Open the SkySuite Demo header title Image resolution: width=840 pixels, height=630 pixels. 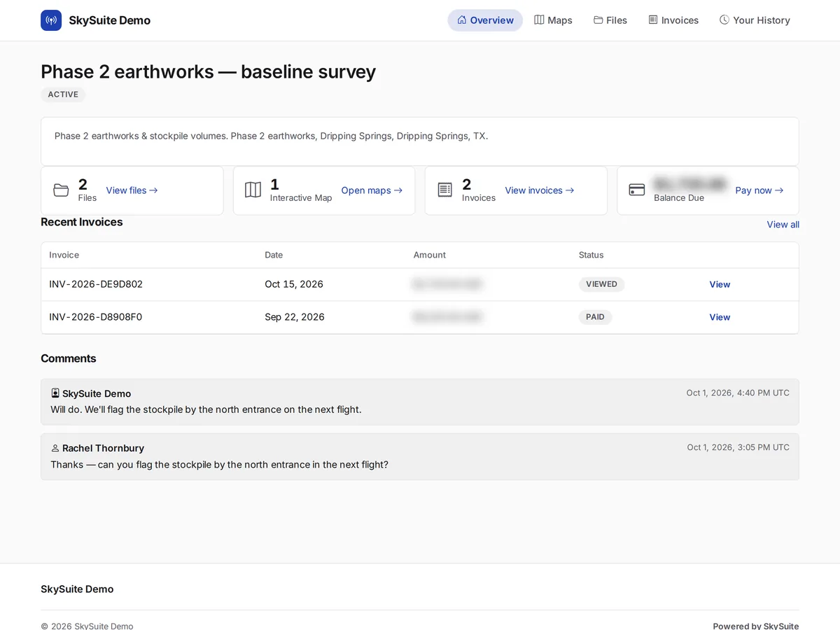pos(109,20)
